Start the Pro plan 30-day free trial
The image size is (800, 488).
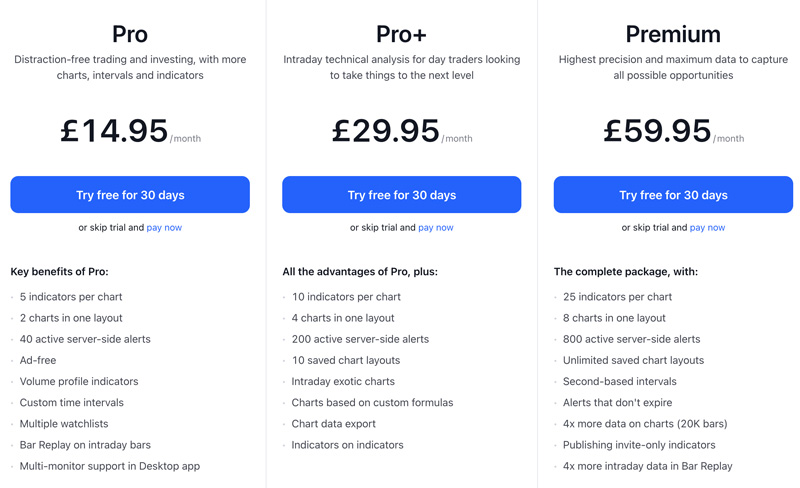pyautogui.click(x=130, y=194)
